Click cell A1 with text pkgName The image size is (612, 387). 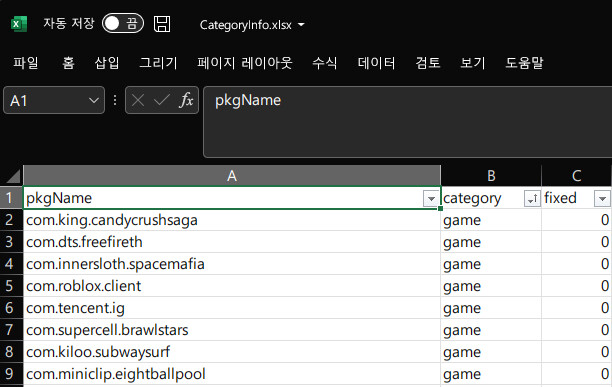[232, 198]
